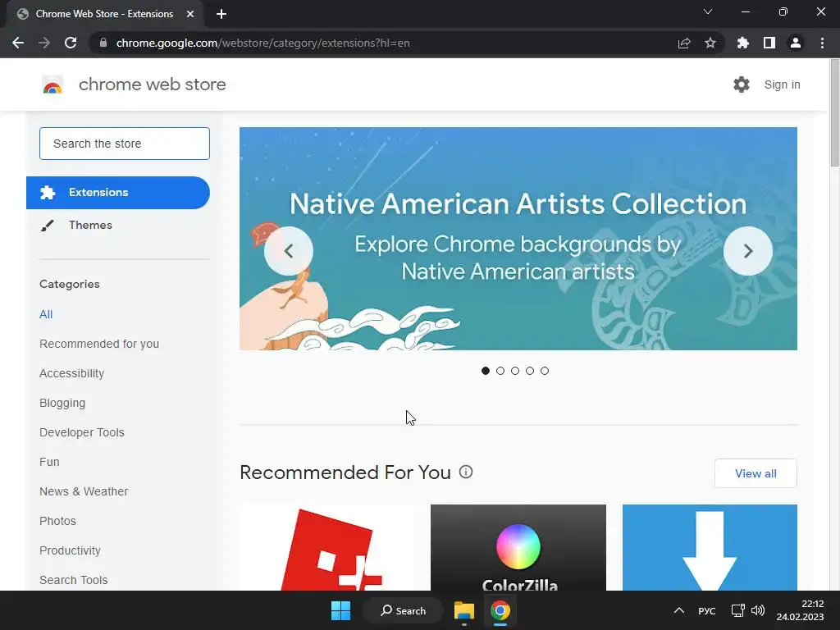
Task: Open the Productivity category
Action: [71, 550]
